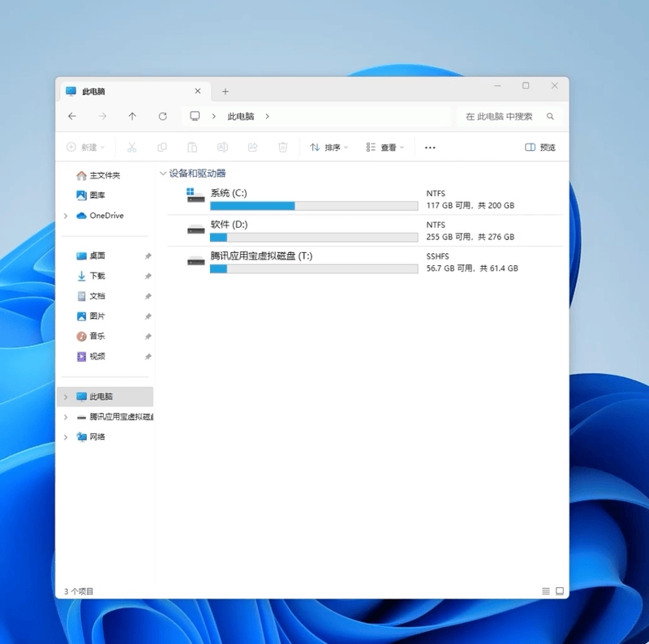The image size is (649, 644).
Task: Expand 网络 tree node chevron
Action: click(66, 437)
